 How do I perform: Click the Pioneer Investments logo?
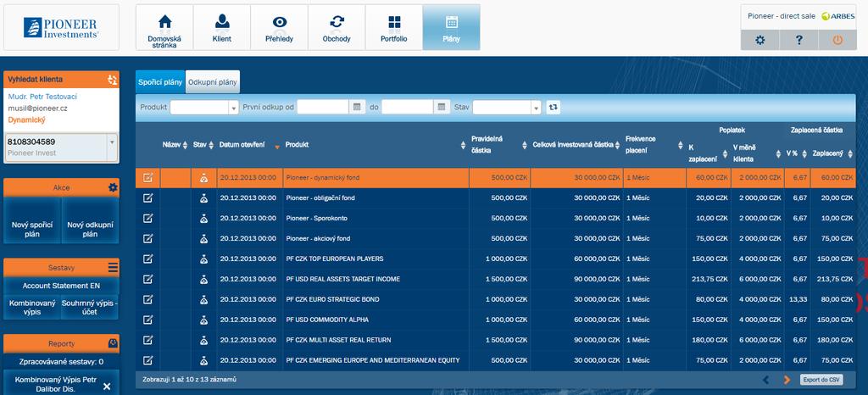click(61, 27)
